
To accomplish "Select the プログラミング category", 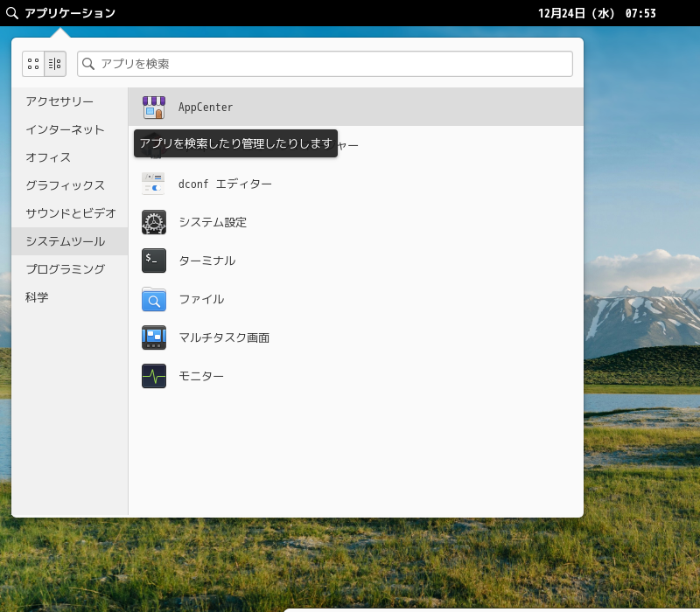I will 70,269.
